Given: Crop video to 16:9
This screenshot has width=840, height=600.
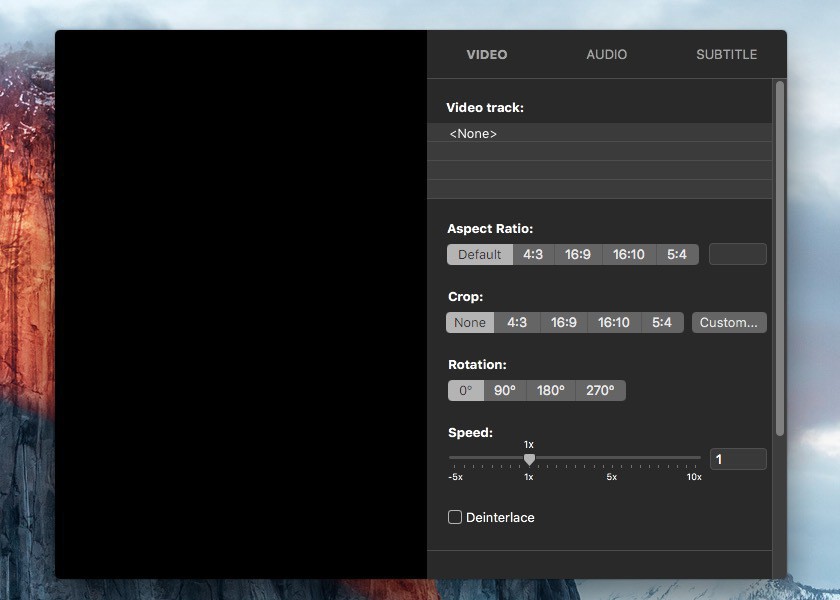Looking at the screenshot, I should tap(563, 322).
